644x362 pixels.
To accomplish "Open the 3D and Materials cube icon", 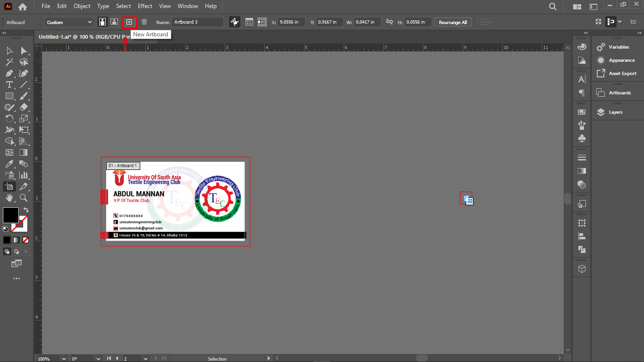I will tap(582, 269).
